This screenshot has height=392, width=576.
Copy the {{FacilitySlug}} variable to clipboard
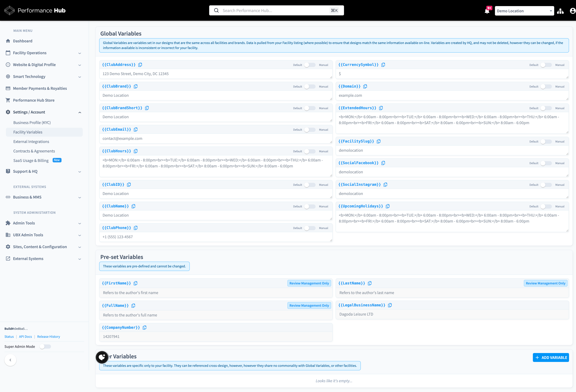click(x=378, y=141)
